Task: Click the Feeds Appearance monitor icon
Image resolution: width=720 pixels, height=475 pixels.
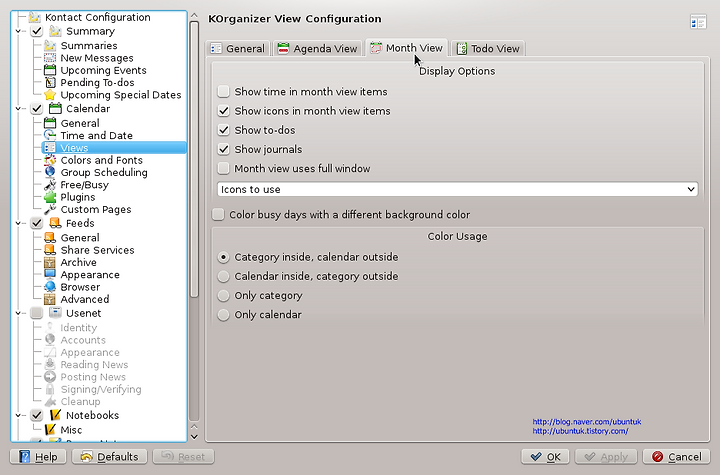Action: [x=50, y=275]
